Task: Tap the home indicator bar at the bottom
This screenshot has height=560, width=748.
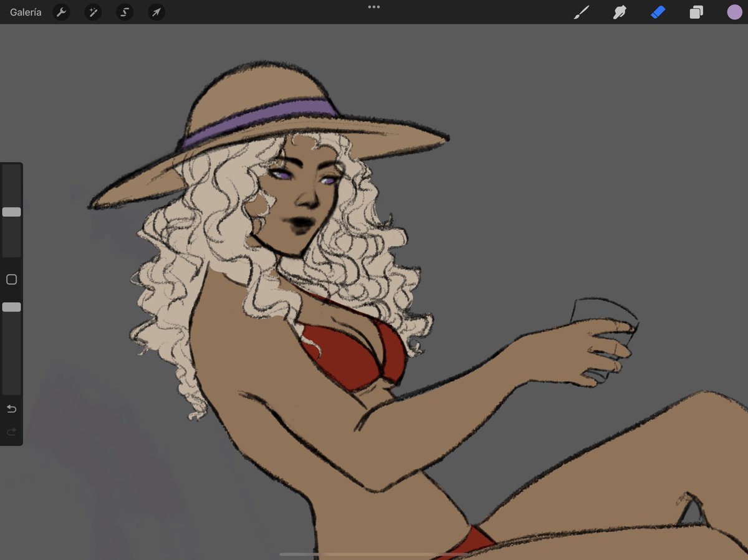Action: click(374, 554)
